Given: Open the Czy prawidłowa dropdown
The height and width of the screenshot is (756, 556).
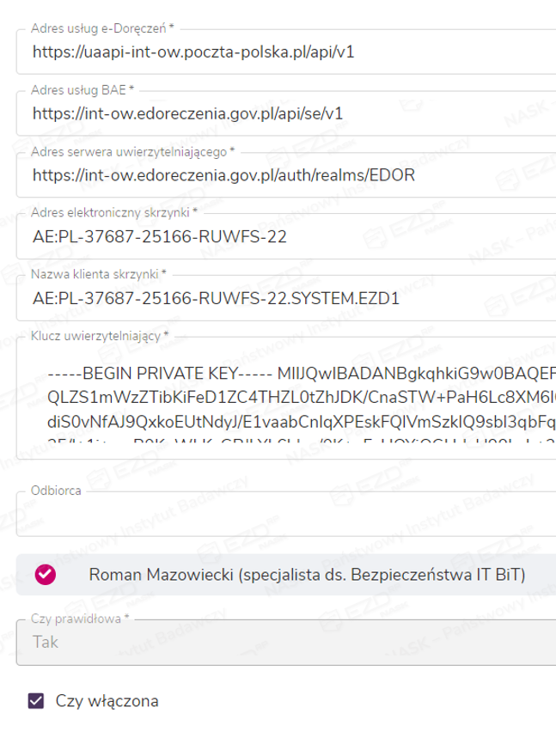Looking at the screenshot, I should coord(285,642).
